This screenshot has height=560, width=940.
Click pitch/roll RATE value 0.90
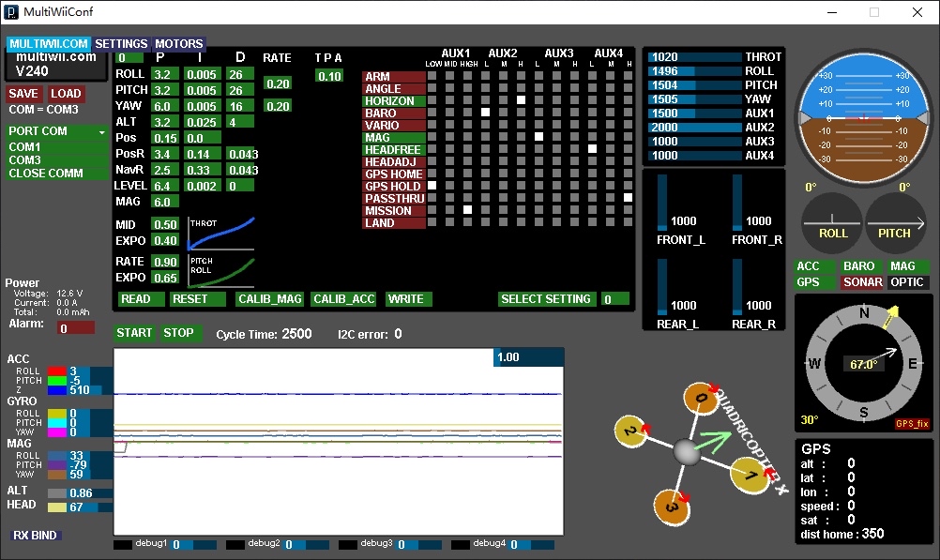[165, 262]
